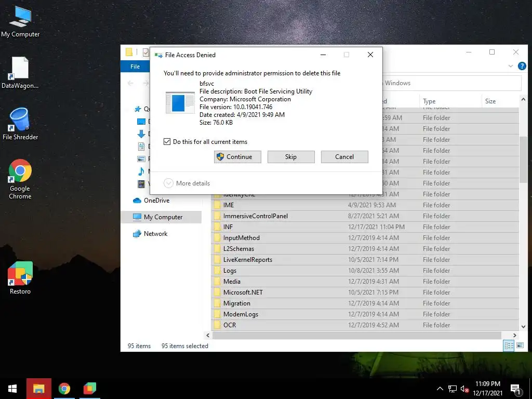Open the File tab in Explorer

[x=135, y=66]
